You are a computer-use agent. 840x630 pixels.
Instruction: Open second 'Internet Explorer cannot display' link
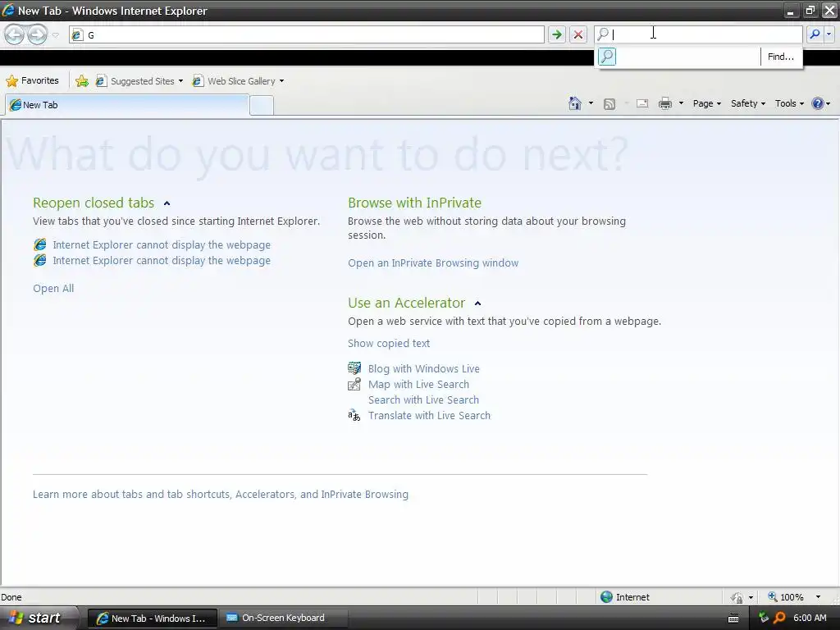(x=162, y=260)
